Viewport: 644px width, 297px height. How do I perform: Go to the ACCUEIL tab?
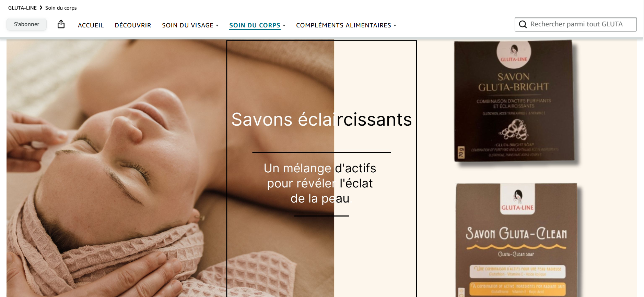[91, 25]
